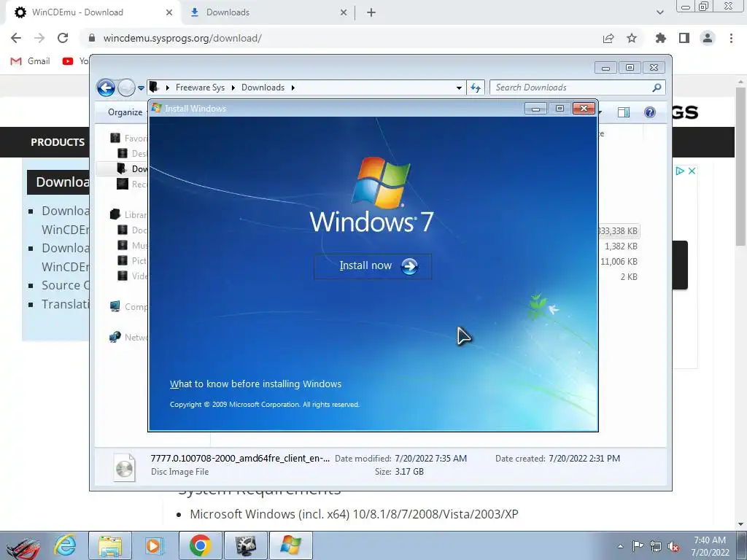Toggle Explorer preview pane icon
This screenshot has width=747, height=560.
(x=624, y=112)
